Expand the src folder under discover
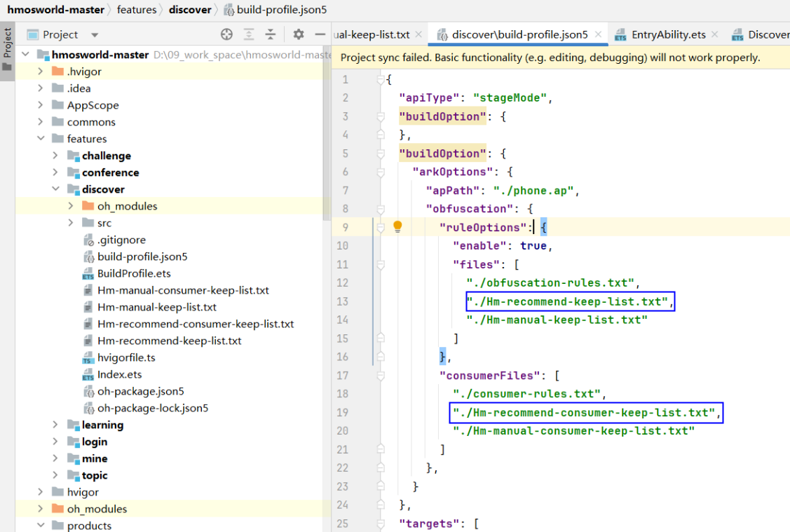The width and height of the screenshot is (790, 532). pos(71,223)
